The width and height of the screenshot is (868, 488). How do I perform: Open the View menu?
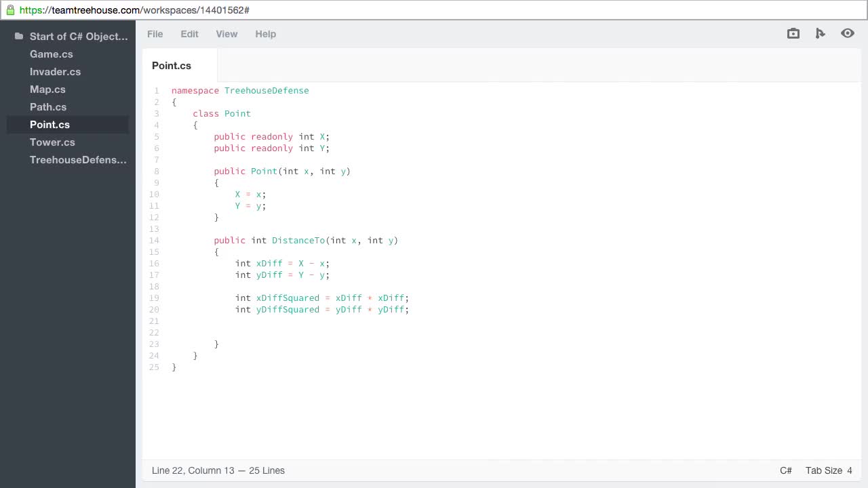226,34
